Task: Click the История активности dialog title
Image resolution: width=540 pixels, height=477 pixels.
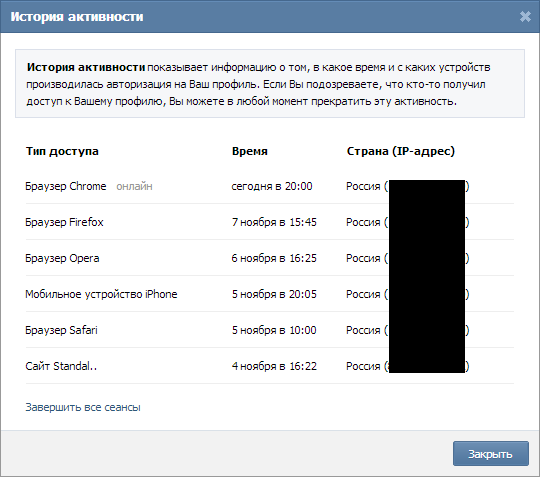Action: (x=77, y=17)
